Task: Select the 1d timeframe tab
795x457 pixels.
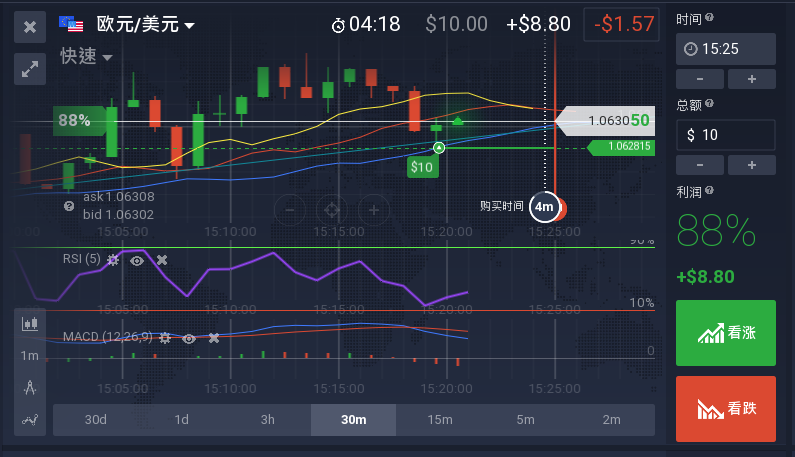Action: click(181, 420)
